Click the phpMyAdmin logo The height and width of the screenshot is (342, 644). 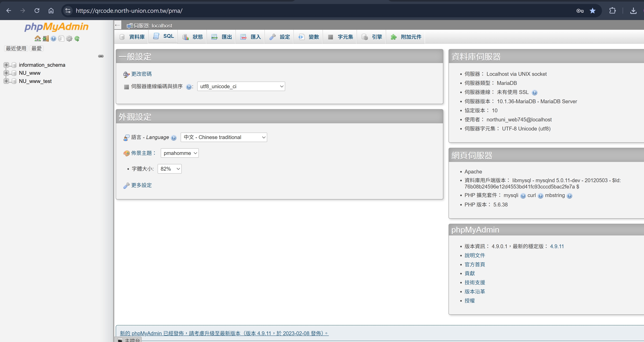click(x=56, y=27)
